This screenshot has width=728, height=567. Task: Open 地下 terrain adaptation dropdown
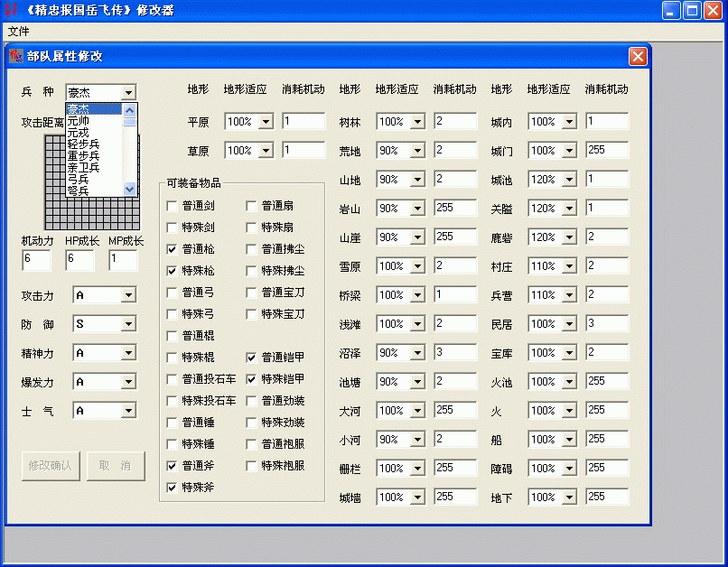point(569,497)
